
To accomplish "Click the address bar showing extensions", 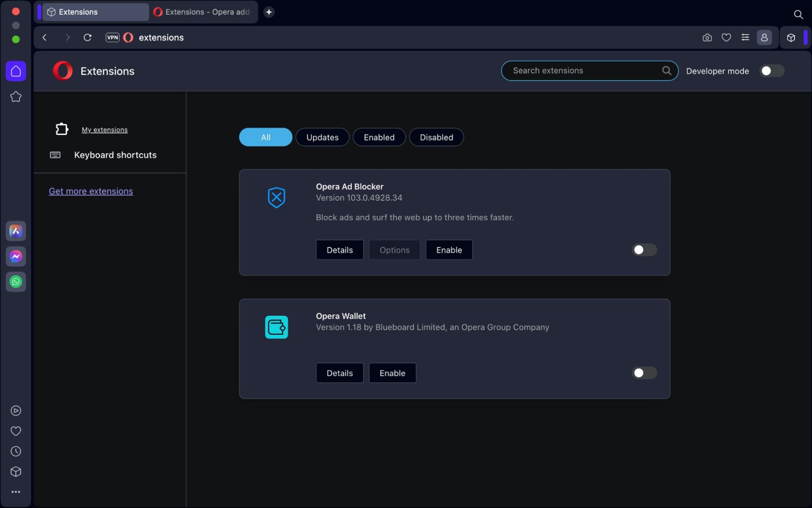I will click(x=161, y=38).
